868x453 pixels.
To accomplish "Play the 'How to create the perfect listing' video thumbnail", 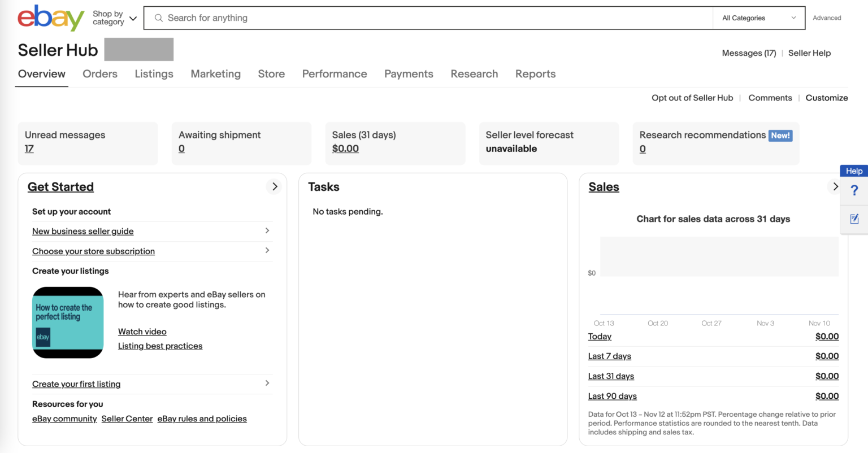I will 68,323.
